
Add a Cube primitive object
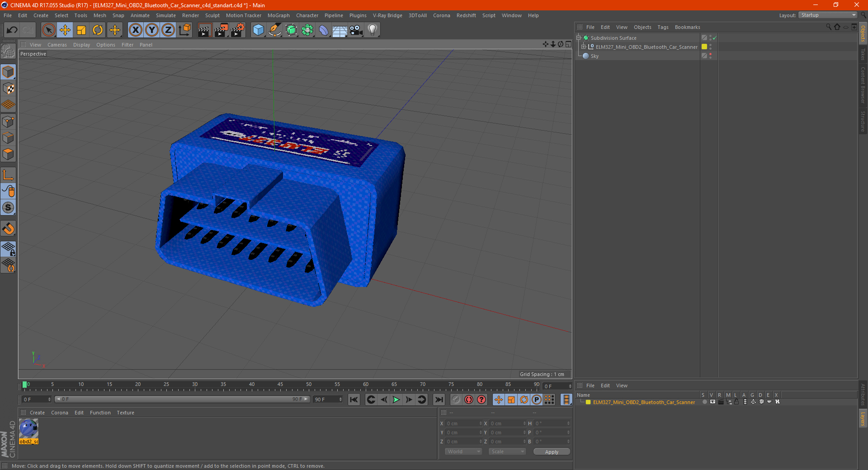(258, 30)
